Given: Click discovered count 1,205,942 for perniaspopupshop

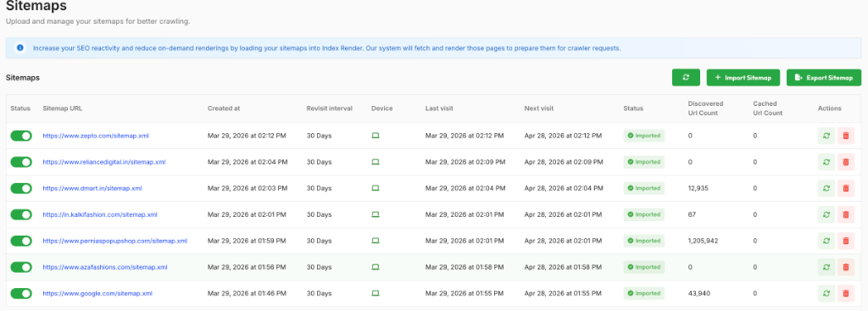Looking at the screenshot, I should 703,241.
